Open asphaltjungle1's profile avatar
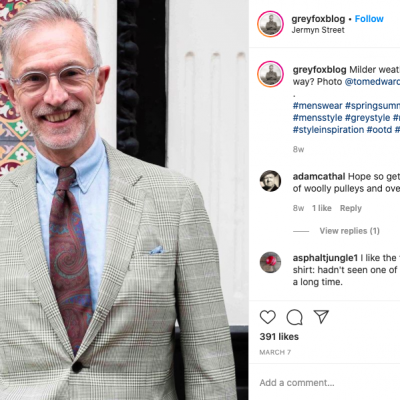Image resolution: width=400 pixels, height=400 pixels. (x=270, y=262)
